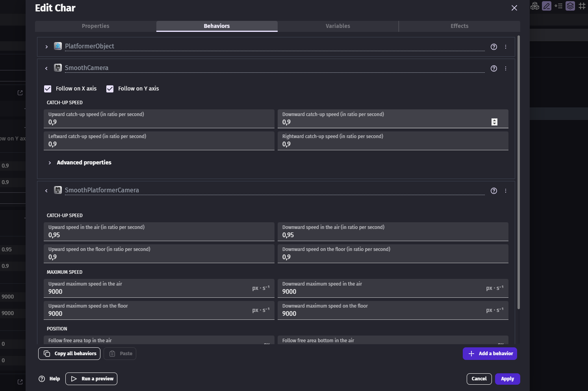The height and width of the screenshot is (391, 588).
Task: Click the list icon in top toolbar
Action: tap(558, 6)
